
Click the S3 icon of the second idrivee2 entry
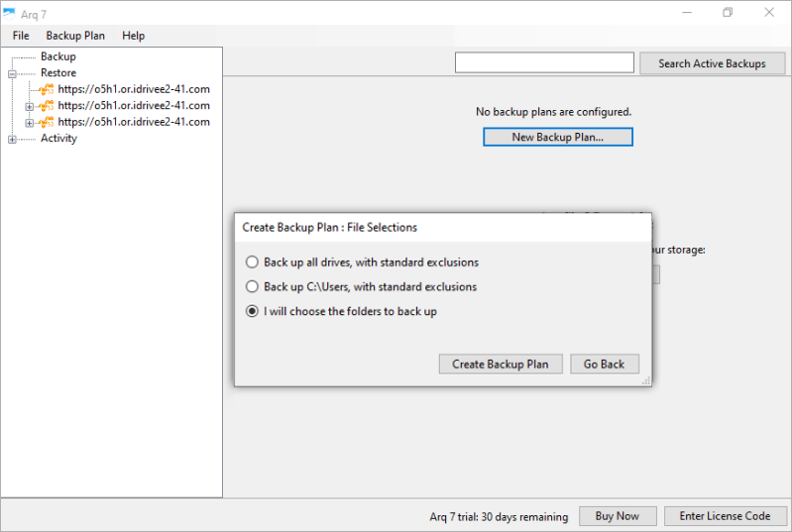point(47,105)
